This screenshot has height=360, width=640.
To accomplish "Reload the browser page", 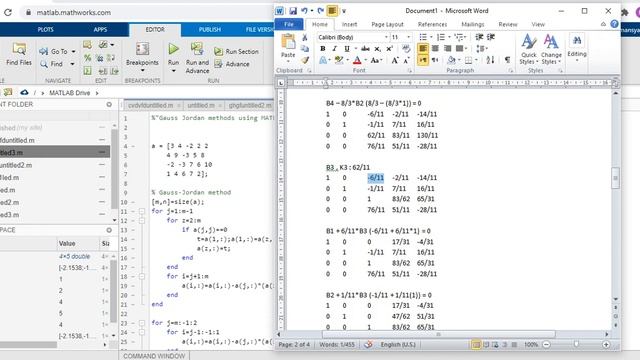I will point(8,13).
